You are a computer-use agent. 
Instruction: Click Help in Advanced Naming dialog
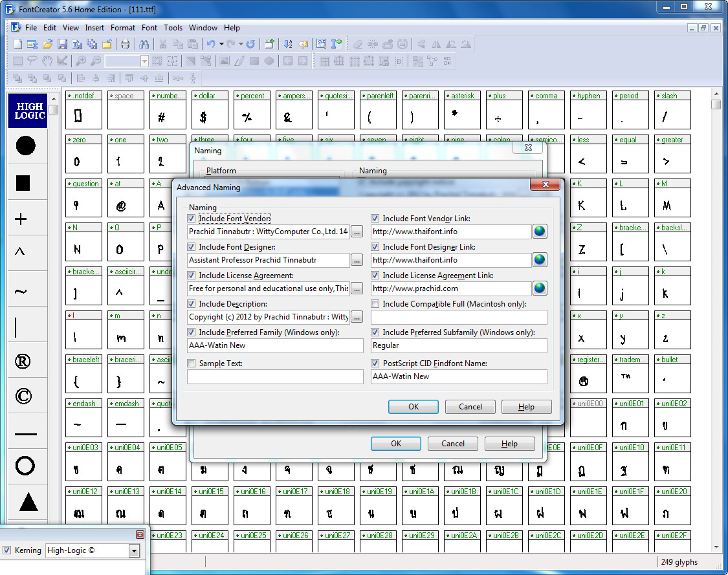click(x=527, y=407)
